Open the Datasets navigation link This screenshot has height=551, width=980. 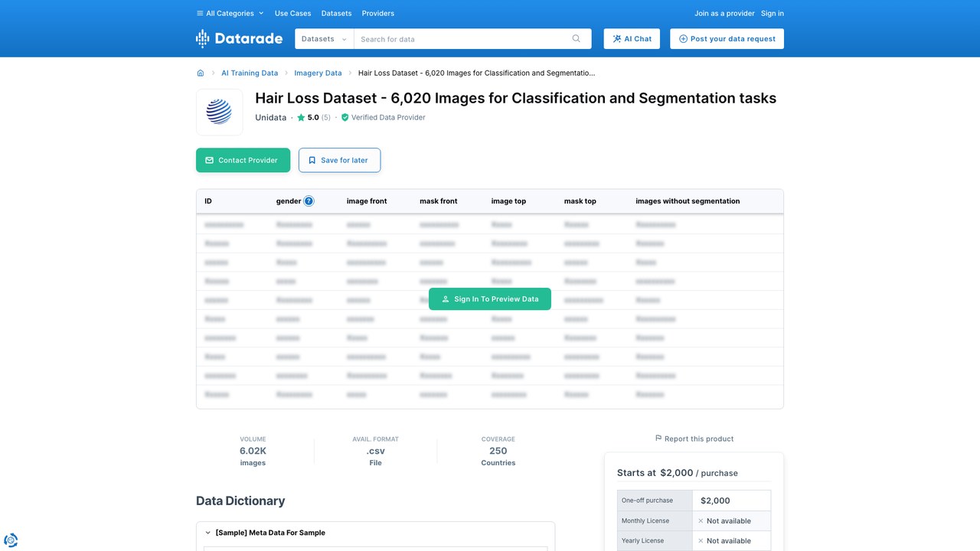(x=336, y=13)
